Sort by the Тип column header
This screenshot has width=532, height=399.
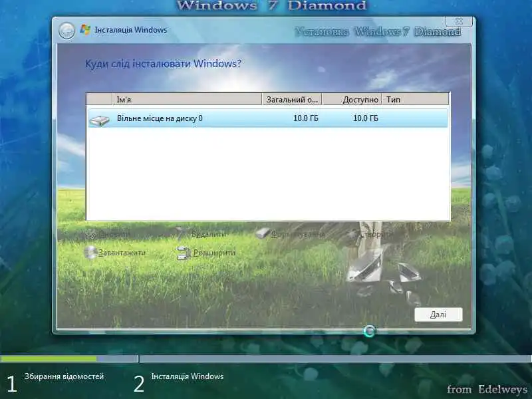point(415,99)
